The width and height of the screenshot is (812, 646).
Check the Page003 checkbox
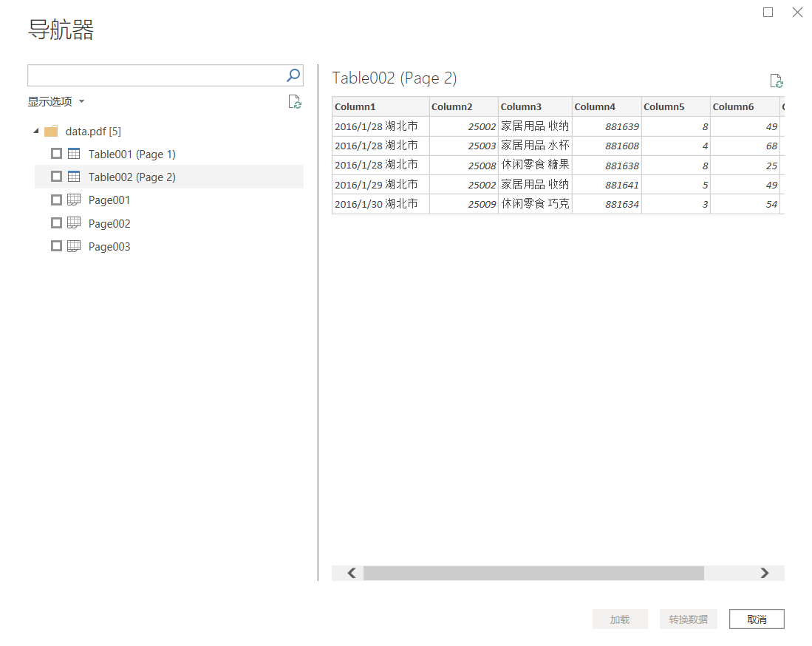click(x=56, y=245)
